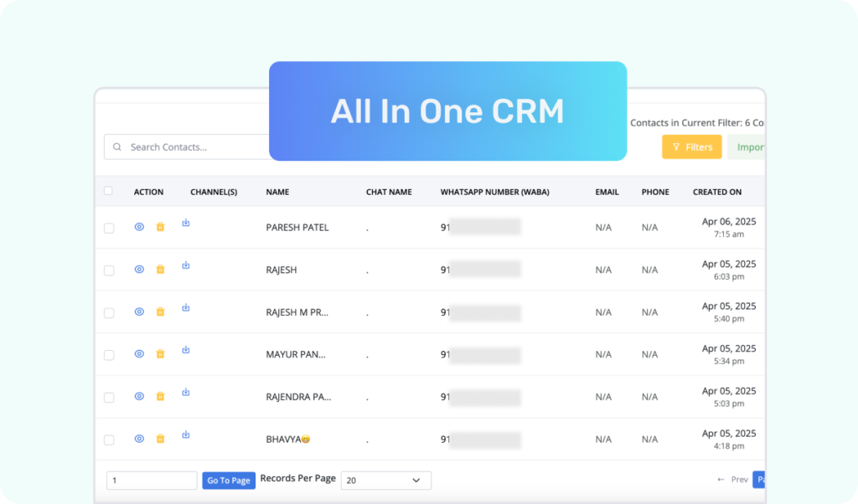Image resolution: width=858 pixels, height=504 pixels.
Task: Delete the RAJESH contact using trash icon
Action: point(160,270)
